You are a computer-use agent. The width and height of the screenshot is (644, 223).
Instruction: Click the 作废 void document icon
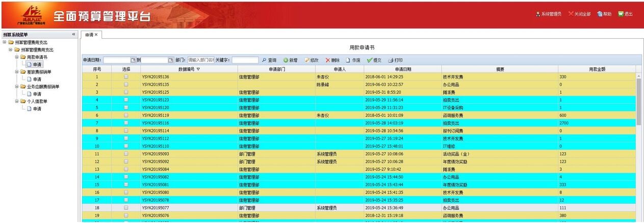(348, 60)
